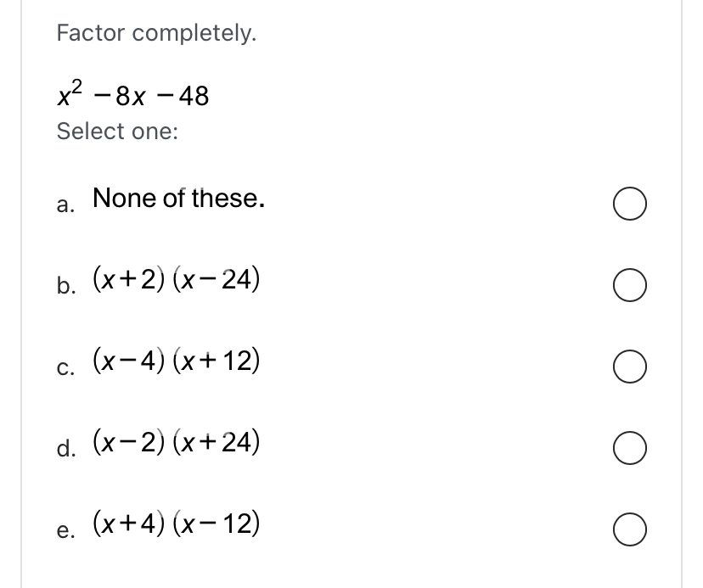This screenshot has height=588, width=703.
Task: Click the (x−4)(x+12) answer expression
Action: (x=177, y=362)
